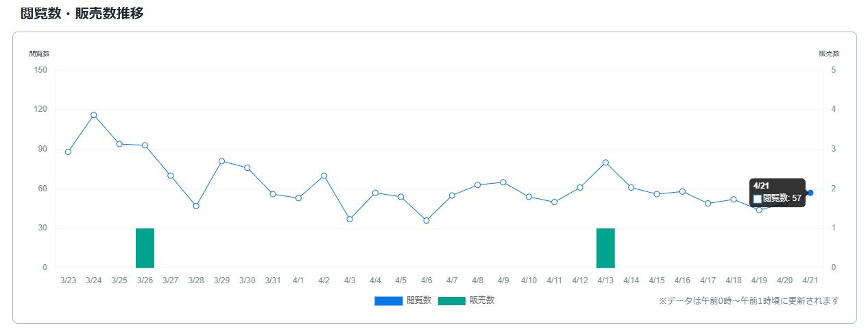The height and width of the screenshot is (334, 868).
Task: Click the 4/2 views data point
Action: tap(324, 176)
